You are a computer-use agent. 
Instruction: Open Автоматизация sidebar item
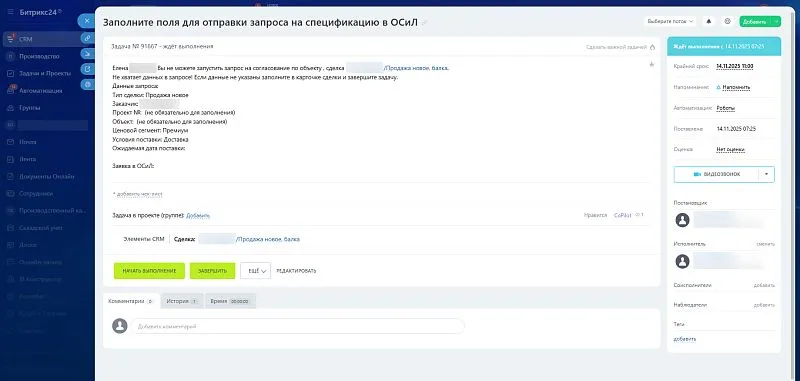(x=41, y=91)
